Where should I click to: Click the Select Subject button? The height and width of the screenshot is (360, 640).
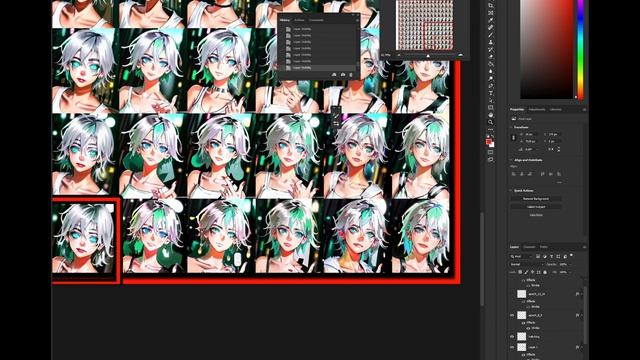point(536,207)
